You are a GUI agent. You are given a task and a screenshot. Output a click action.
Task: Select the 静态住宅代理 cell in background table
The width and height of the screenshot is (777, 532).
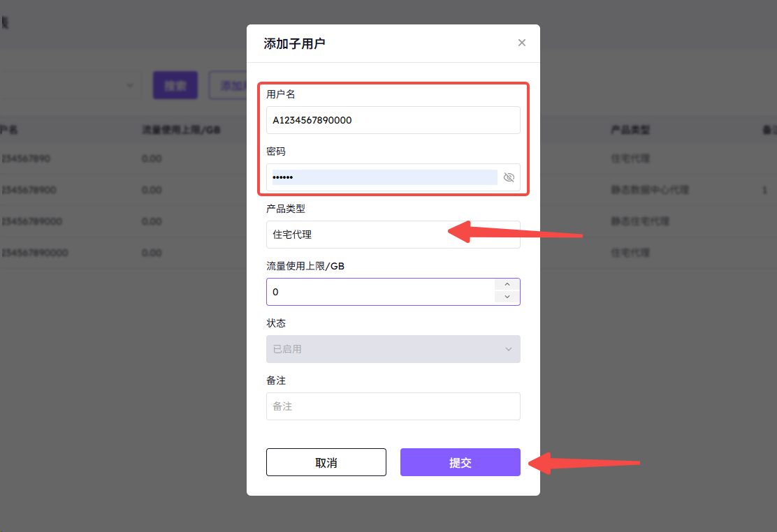click(x=640, y=221)
